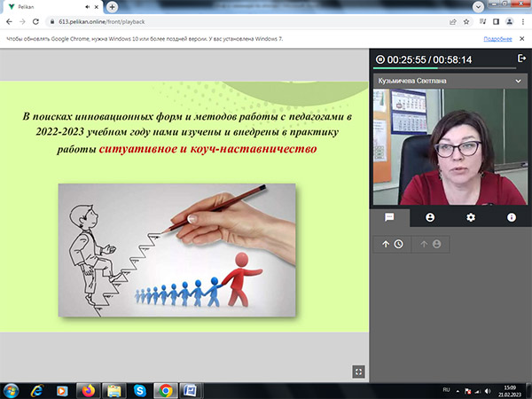Open the file explorer folder on taskbar
This screenshot has height=399, width=532.
114,391
